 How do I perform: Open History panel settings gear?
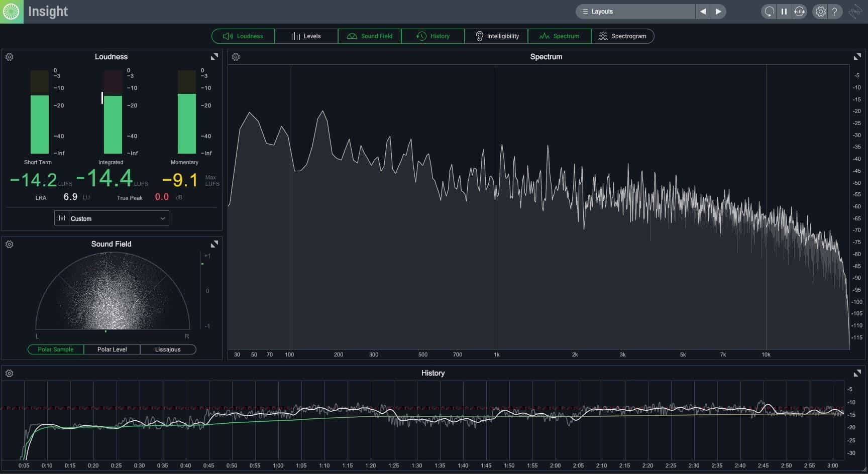(x=9, y=374)
